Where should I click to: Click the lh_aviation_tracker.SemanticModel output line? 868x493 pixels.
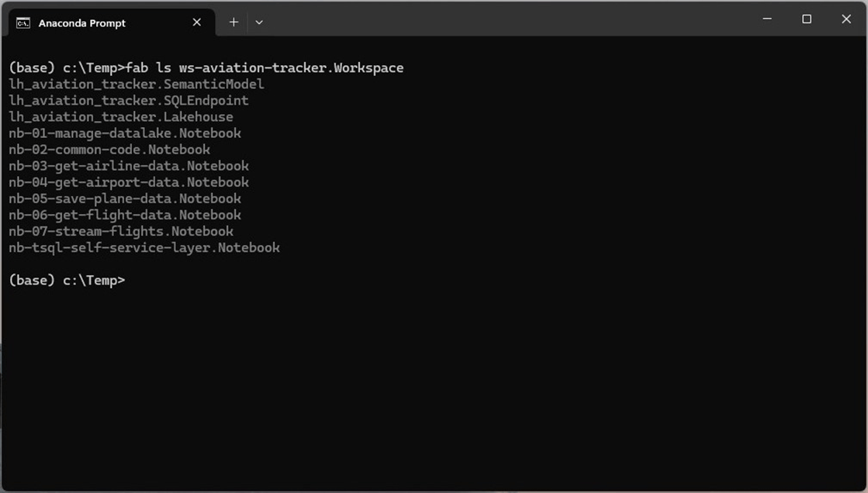point(137,84)
